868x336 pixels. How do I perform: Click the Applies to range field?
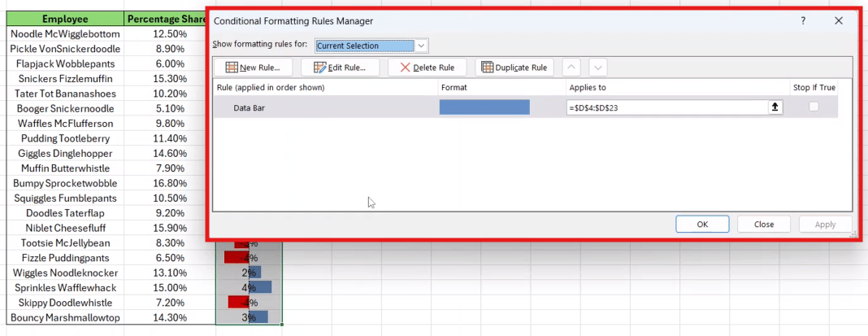pyautogui.click(x=667, y=108)
